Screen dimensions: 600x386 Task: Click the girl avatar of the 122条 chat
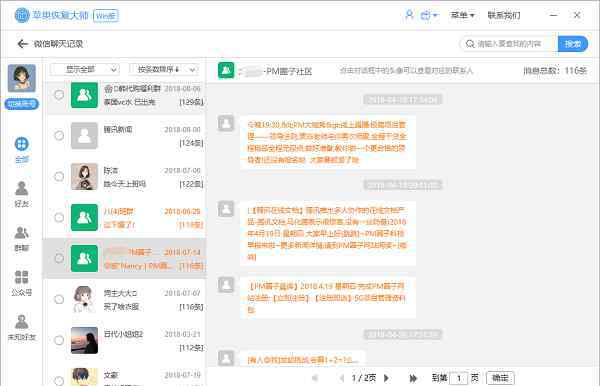point(84,176)
